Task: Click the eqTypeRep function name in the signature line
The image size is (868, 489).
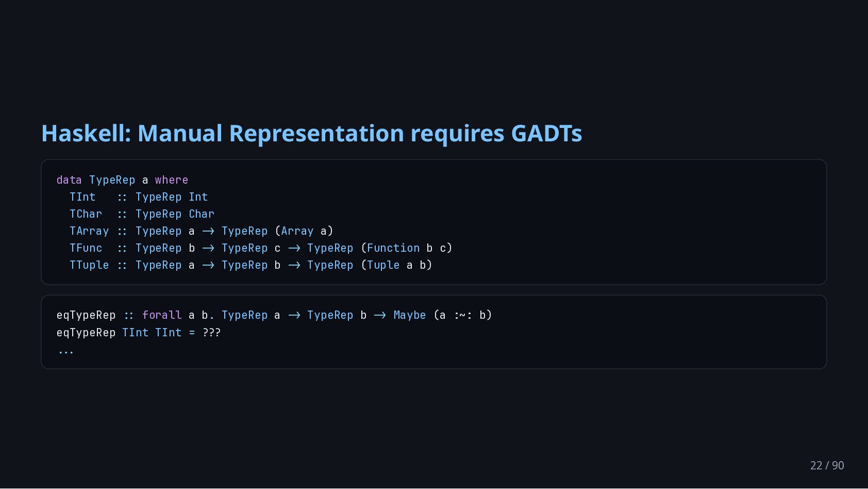Action: pos(86,315)
